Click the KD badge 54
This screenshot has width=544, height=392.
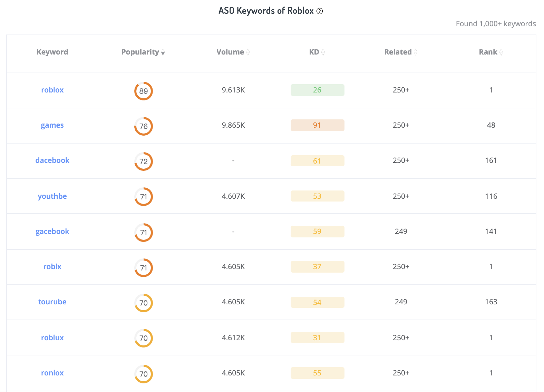318,302
